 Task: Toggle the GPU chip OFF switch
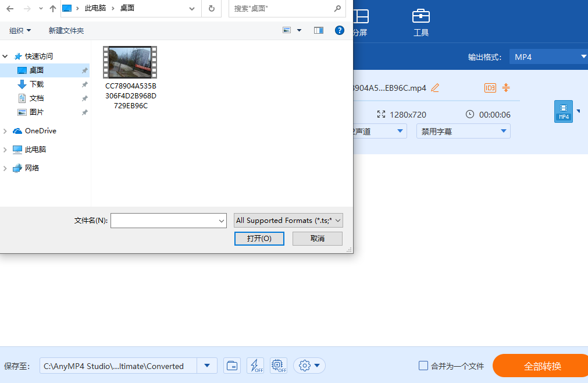(278, 366)
